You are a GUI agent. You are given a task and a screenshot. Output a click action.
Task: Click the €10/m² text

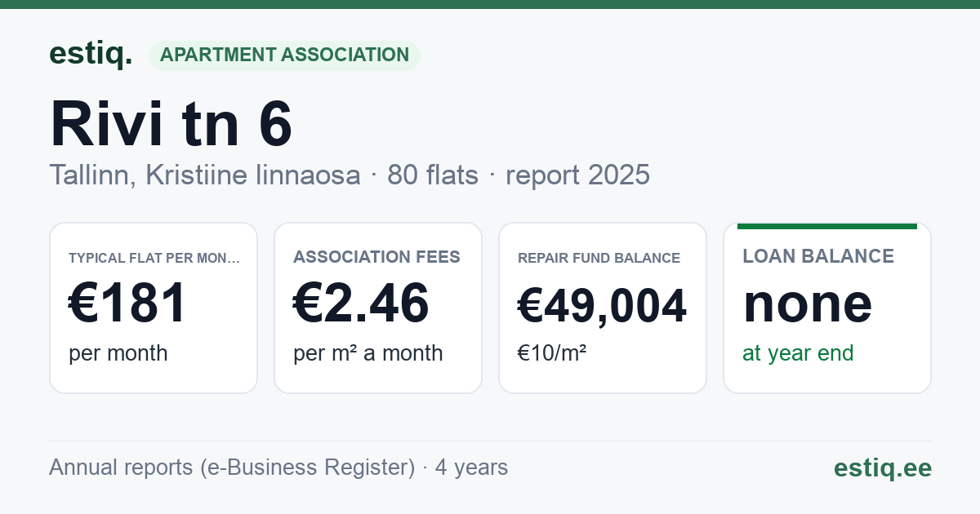point(552,353)
